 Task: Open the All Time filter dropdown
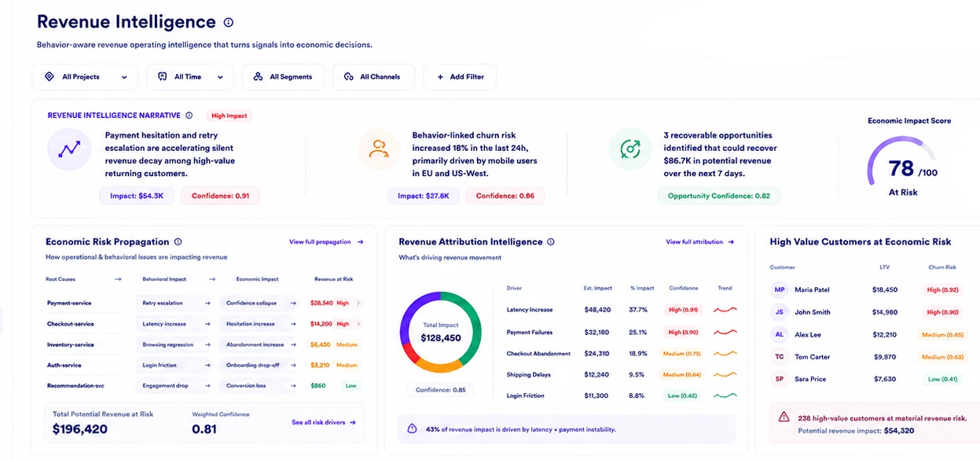[190, 77]
